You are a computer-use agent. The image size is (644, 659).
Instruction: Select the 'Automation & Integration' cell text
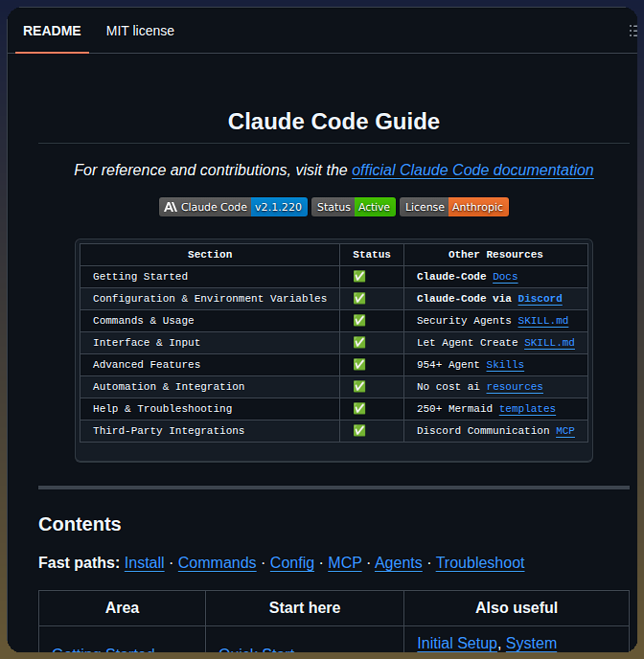point(169,387)
